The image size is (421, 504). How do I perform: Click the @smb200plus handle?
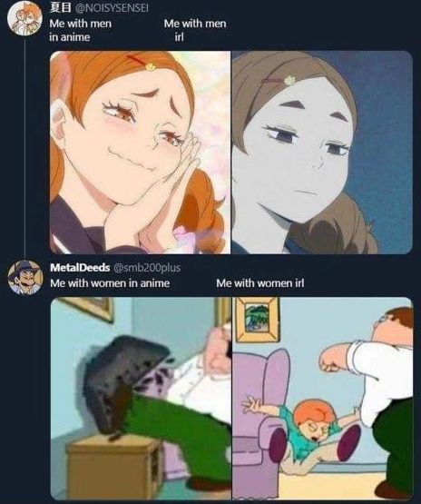(x=146, y=268)
